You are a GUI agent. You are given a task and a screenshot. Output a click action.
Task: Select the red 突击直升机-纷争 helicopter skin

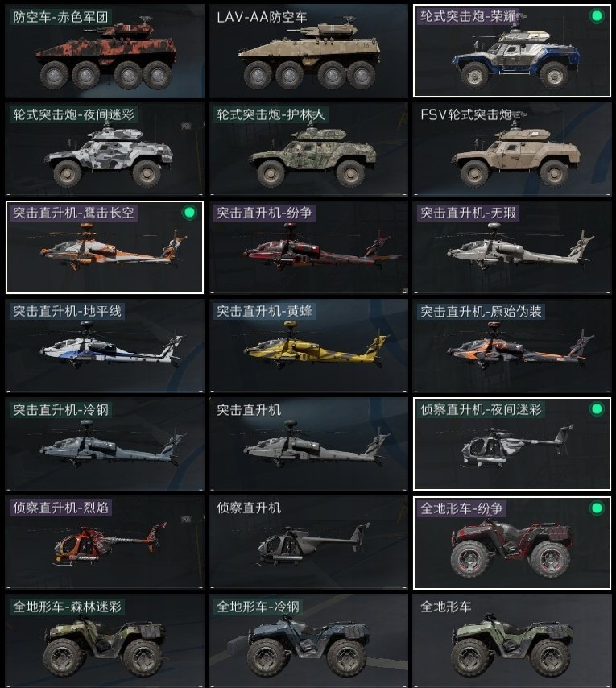click(308, 247)
